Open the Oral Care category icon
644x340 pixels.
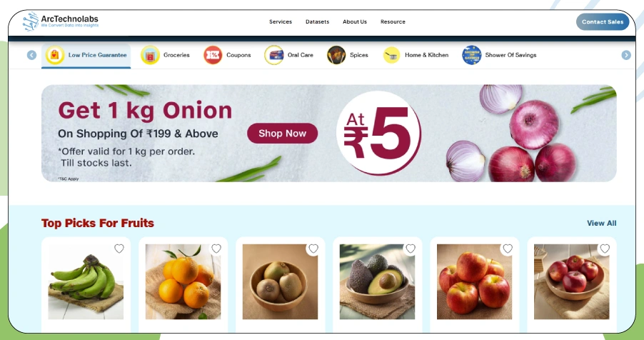pos(274,55)
